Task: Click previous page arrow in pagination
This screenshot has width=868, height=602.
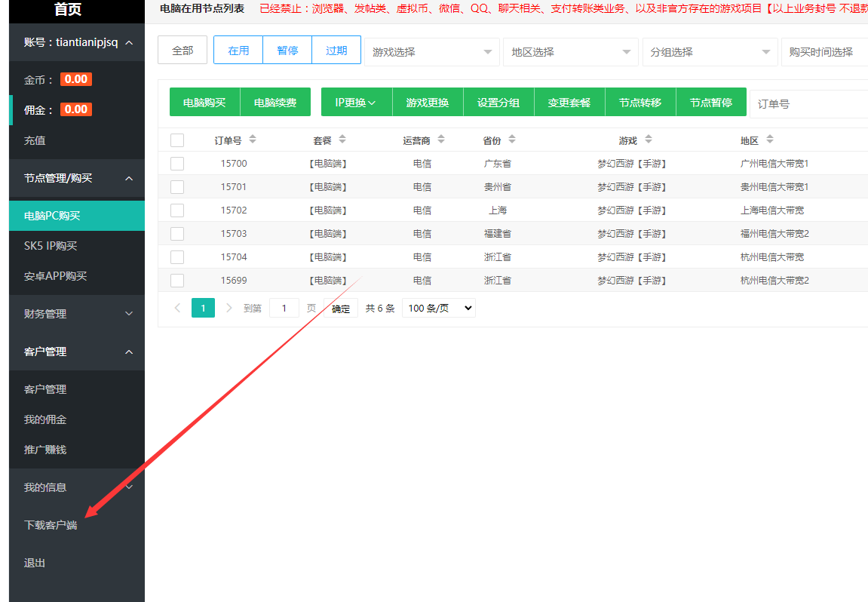Action: coord(178,308)
